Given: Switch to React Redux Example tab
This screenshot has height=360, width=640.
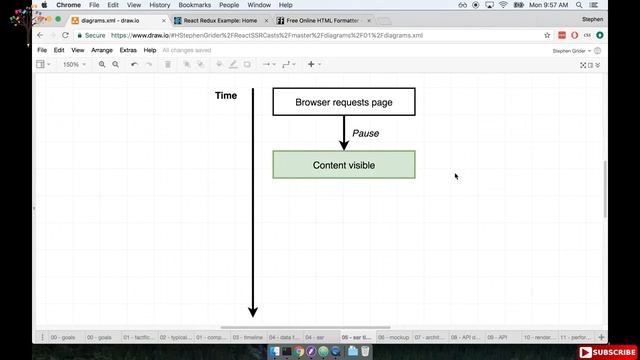Looking at the screenshot, I should click(x=220, y=20).
